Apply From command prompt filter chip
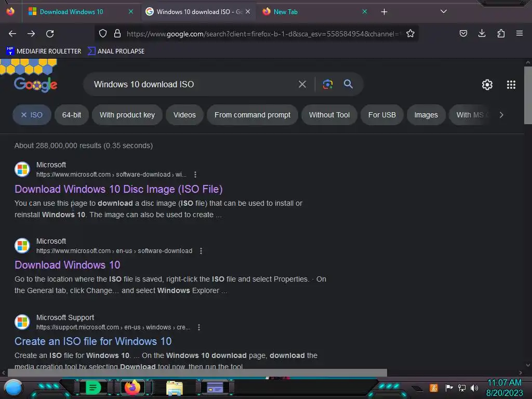The height and width of the screenshot is (399, 532). coord(252,115)
